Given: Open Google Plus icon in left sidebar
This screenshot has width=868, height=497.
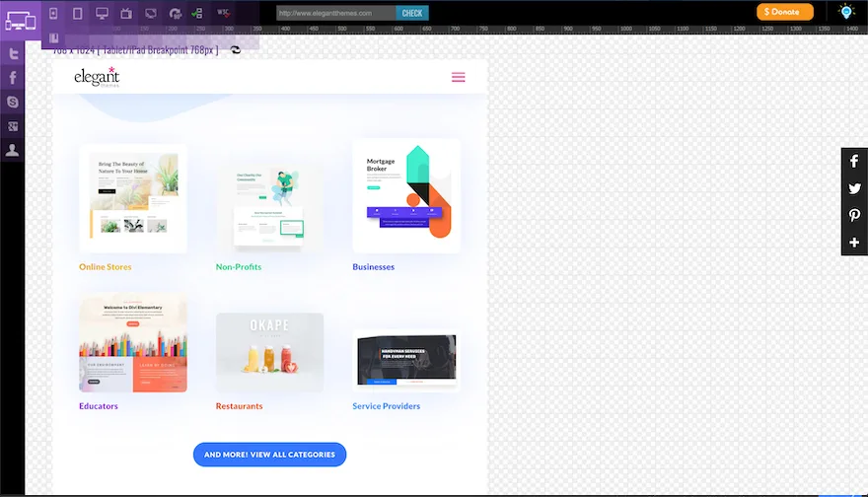Looking at the screenshot, I should (13, 126).
